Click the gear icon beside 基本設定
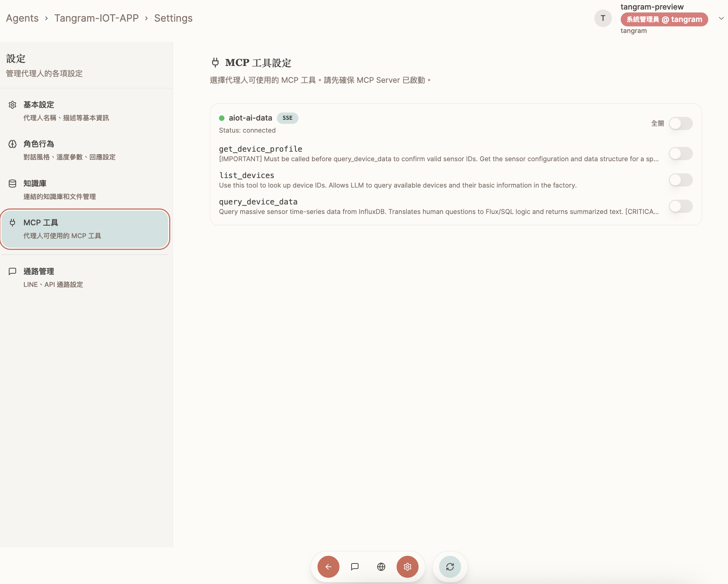The height and width of the screenshot is (584, 728). [x=12, y=105]
